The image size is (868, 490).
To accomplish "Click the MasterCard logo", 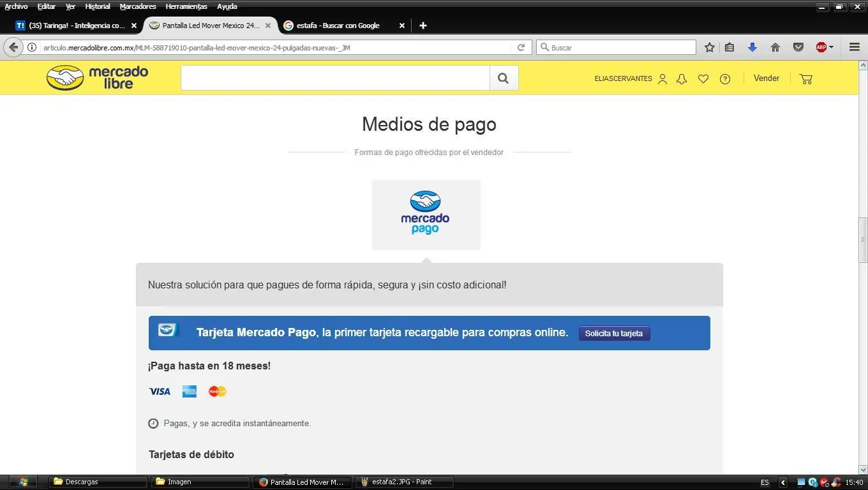I will pos(218,391).
